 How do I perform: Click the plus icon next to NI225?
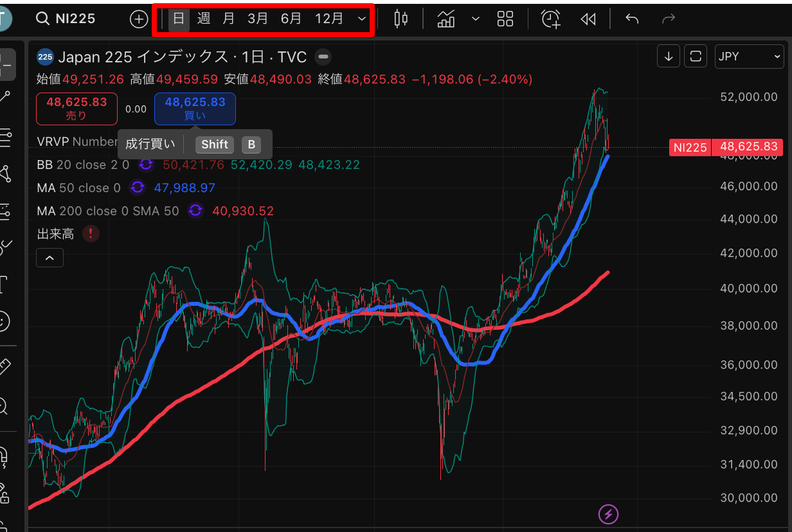139,19
